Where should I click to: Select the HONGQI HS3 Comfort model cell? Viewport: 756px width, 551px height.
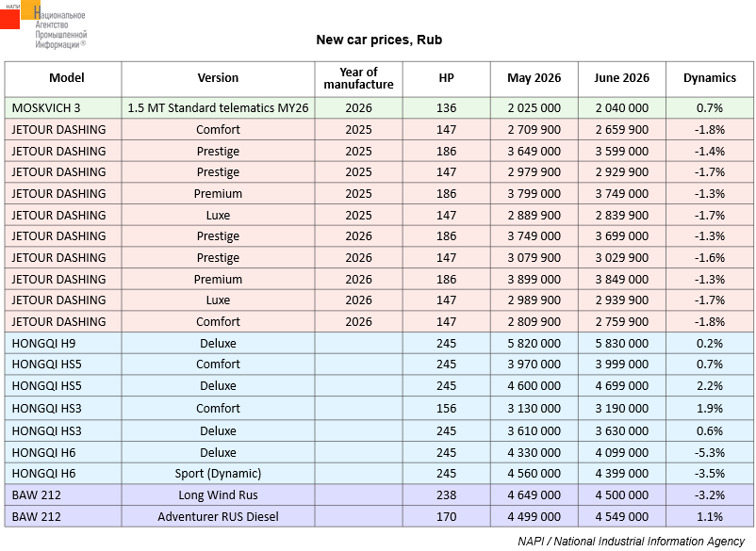63,409
